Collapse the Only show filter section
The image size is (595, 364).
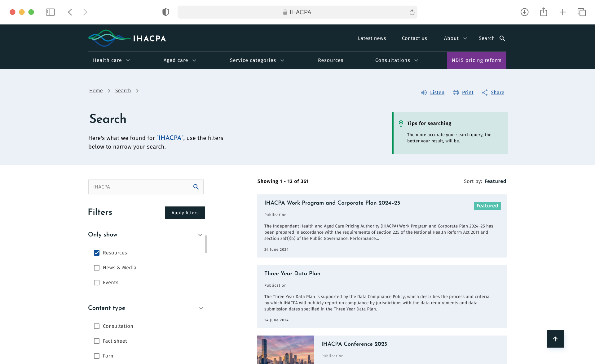coord(200,235)
